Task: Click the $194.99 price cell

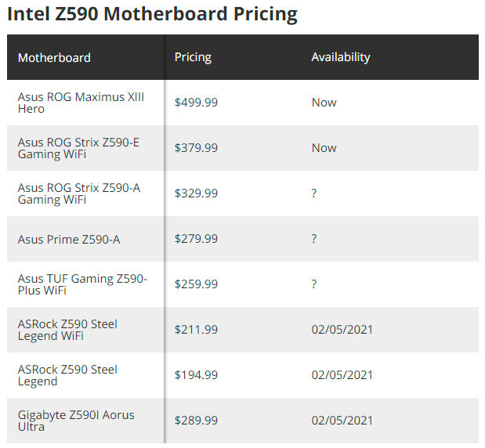Action: point(196,375)
